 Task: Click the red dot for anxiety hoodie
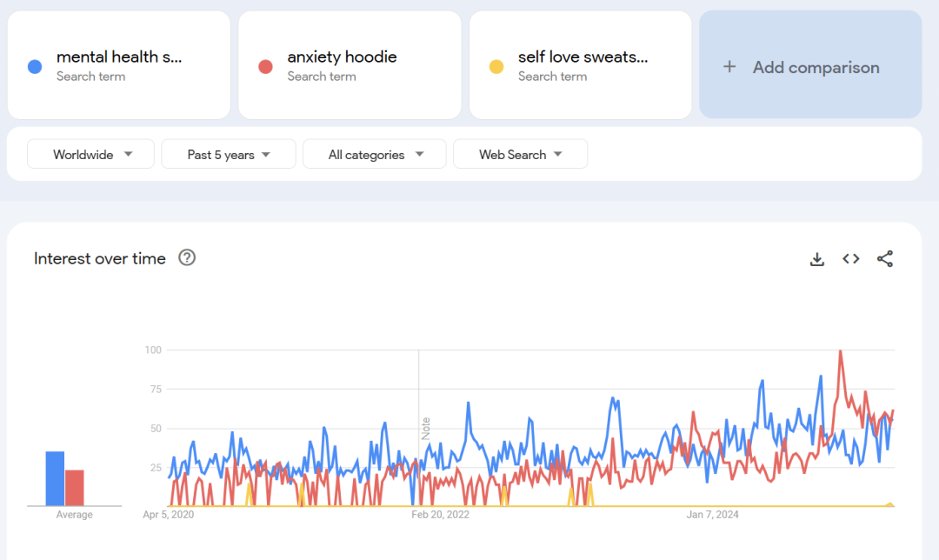click(266, 66)
